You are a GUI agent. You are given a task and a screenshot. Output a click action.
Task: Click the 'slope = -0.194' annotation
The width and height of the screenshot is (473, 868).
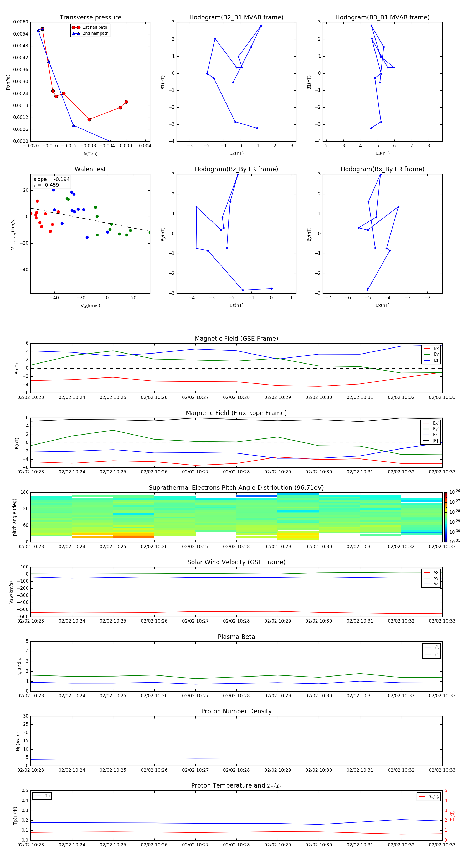point(52,179)
